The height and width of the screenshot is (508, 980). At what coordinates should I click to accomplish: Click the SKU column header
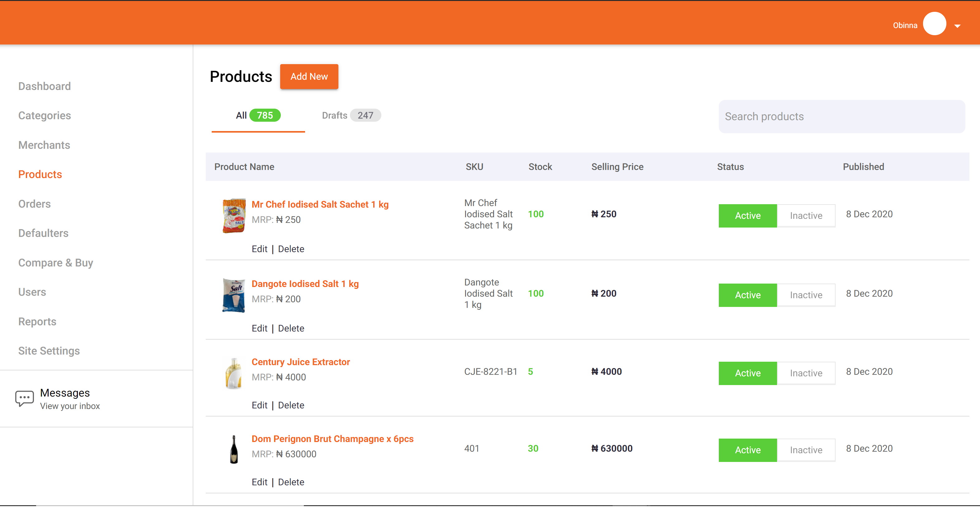(474, 167)
